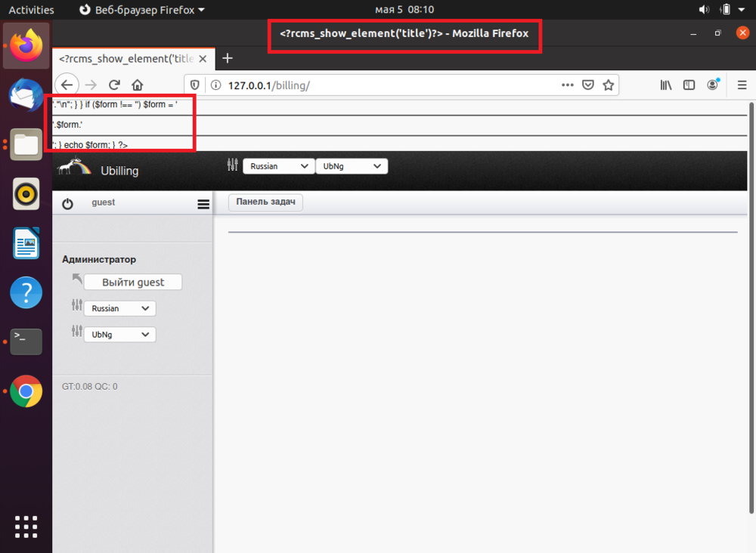Click the Ubilling unicorn logo

[74, 168]
